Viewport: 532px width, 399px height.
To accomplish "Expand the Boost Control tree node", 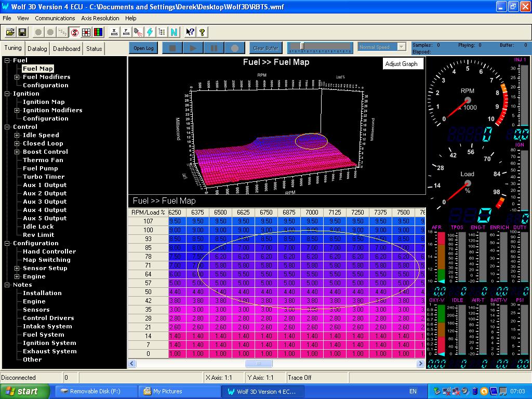I will point(17,152).
